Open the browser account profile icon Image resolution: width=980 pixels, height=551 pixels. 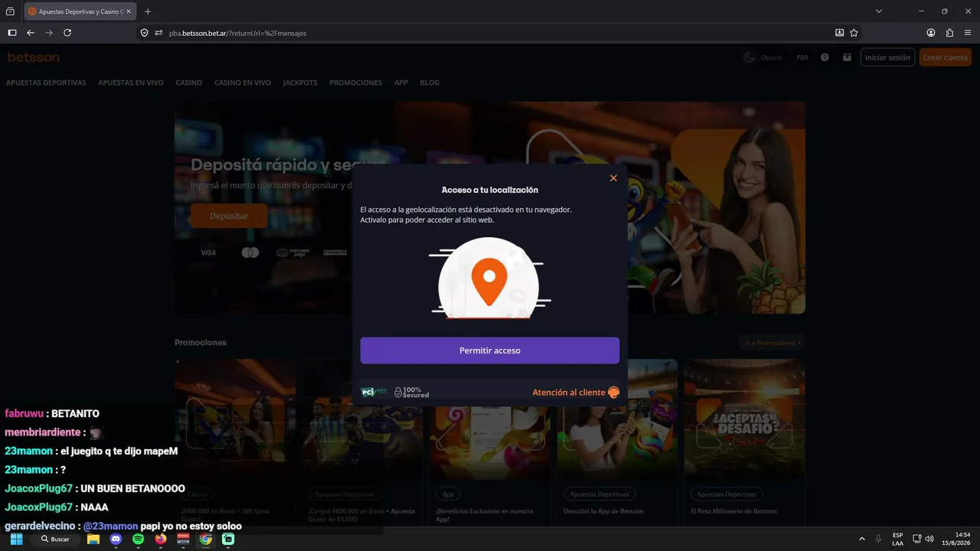(x=931, y=33)
